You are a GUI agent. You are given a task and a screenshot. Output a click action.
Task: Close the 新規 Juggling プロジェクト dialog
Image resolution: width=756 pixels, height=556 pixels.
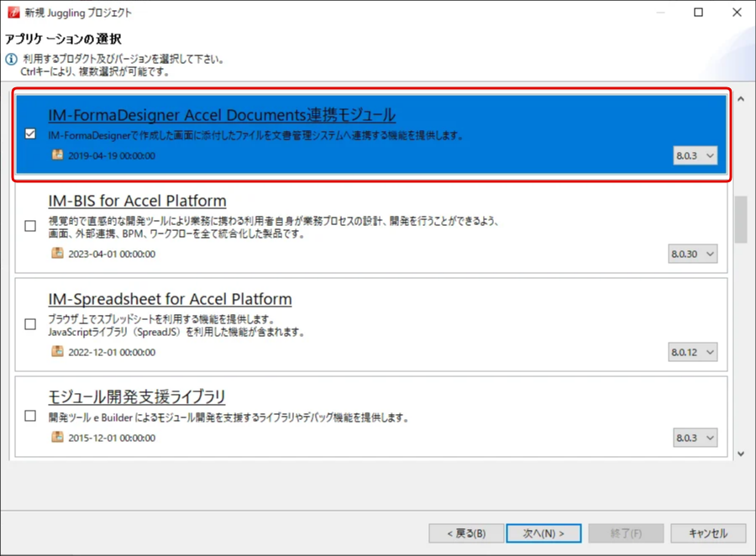tap(737, 12)
